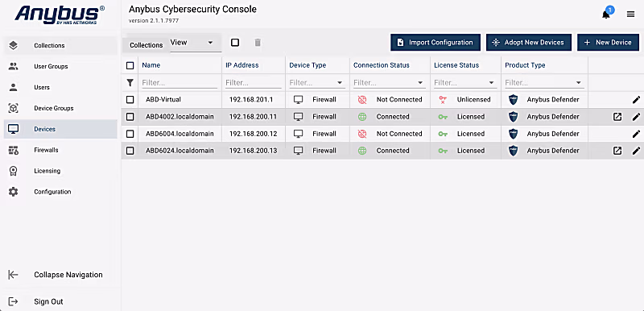Click the Adopt New Devices button

[529, 43]
